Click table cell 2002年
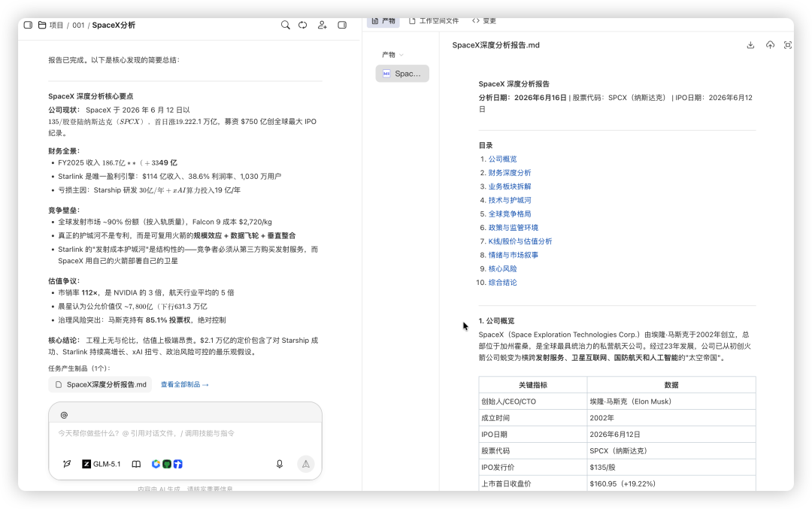Viewport: 812px width, 509px height. tap(671, 418)
